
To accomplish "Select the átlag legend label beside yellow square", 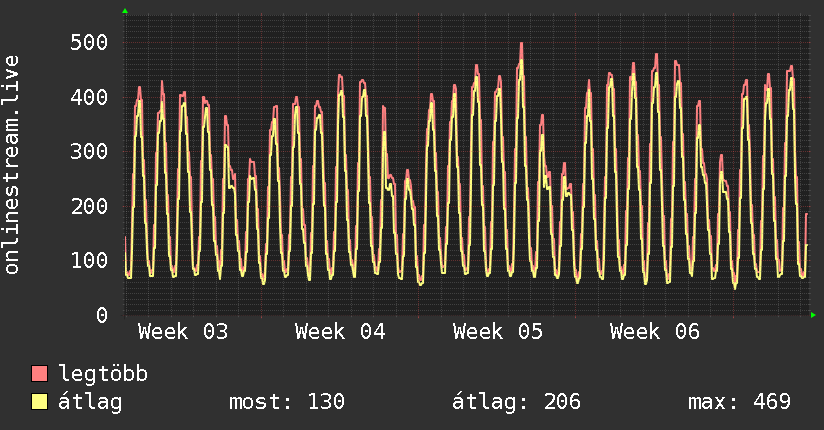I will [90, 402].
